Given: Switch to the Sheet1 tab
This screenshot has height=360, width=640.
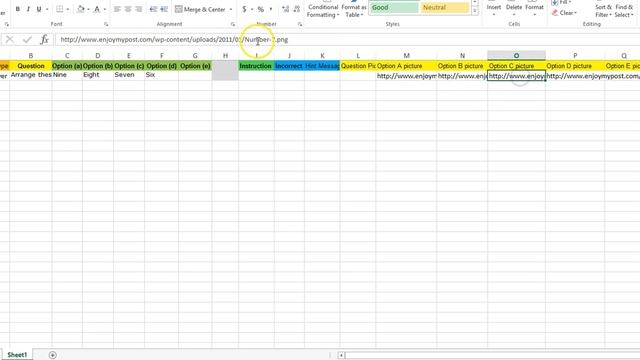Looking at the screenshot, I should coord(17,355).
